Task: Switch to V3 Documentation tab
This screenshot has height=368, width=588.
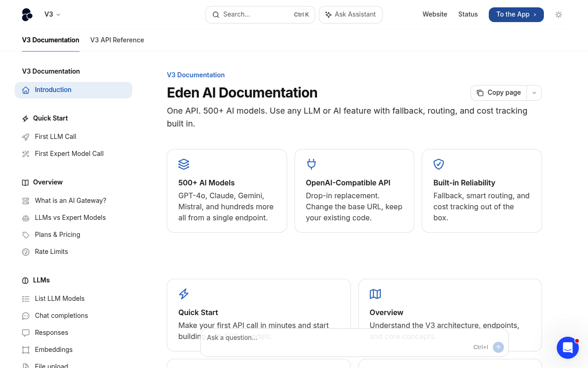Action: (51, 40)
